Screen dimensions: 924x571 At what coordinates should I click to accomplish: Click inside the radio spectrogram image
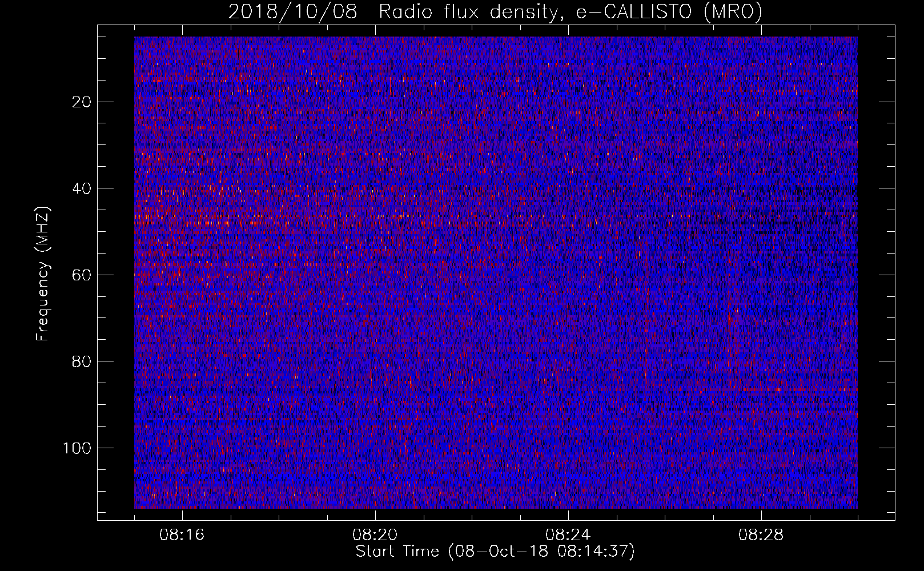tap(496, 272)
